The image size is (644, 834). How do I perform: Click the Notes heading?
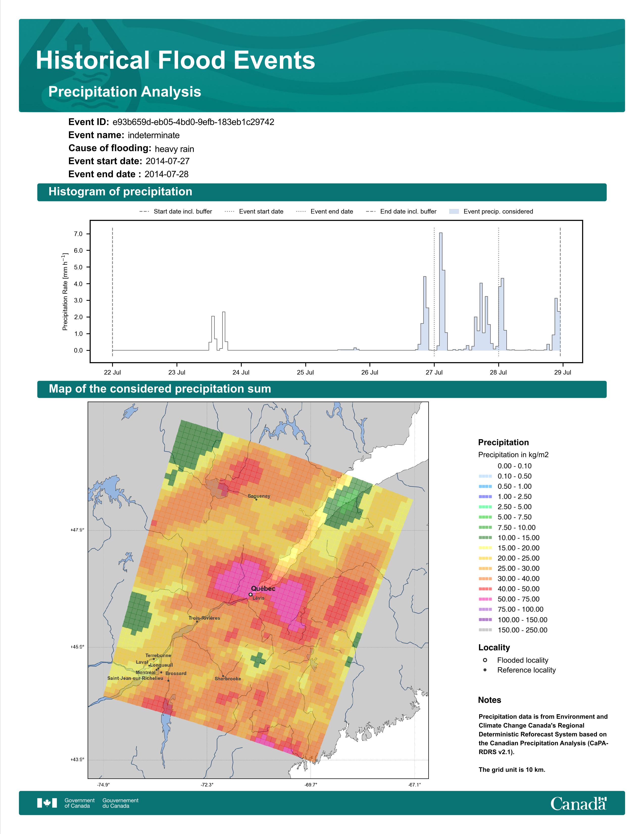(489, 700)
